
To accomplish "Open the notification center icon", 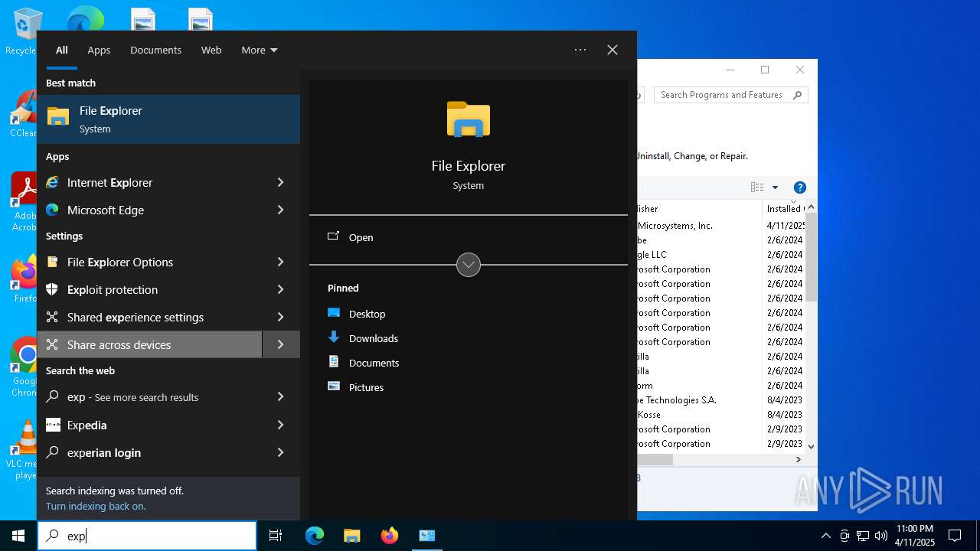I will click(955, 536).
